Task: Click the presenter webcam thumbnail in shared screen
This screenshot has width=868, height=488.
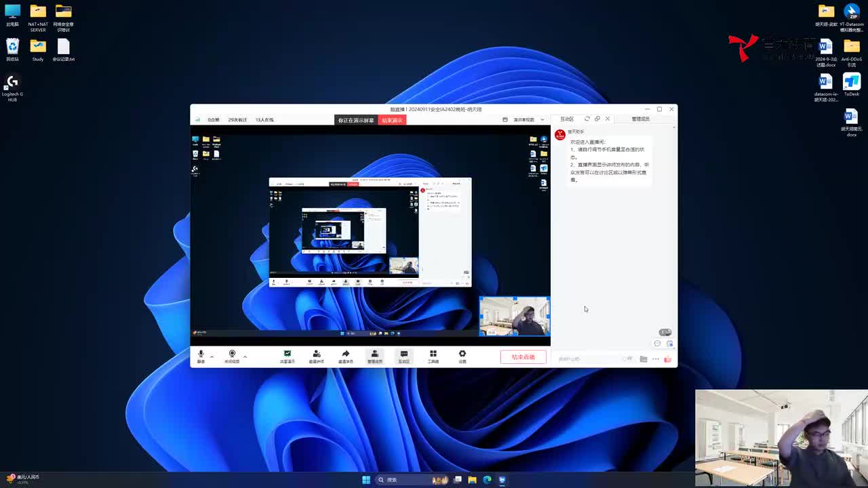Action: (x=514, y=316)
